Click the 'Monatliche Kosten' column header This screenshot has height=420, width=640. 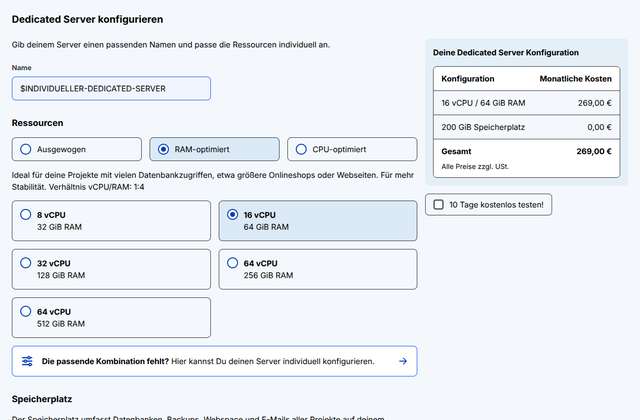(x=576, y=79)
